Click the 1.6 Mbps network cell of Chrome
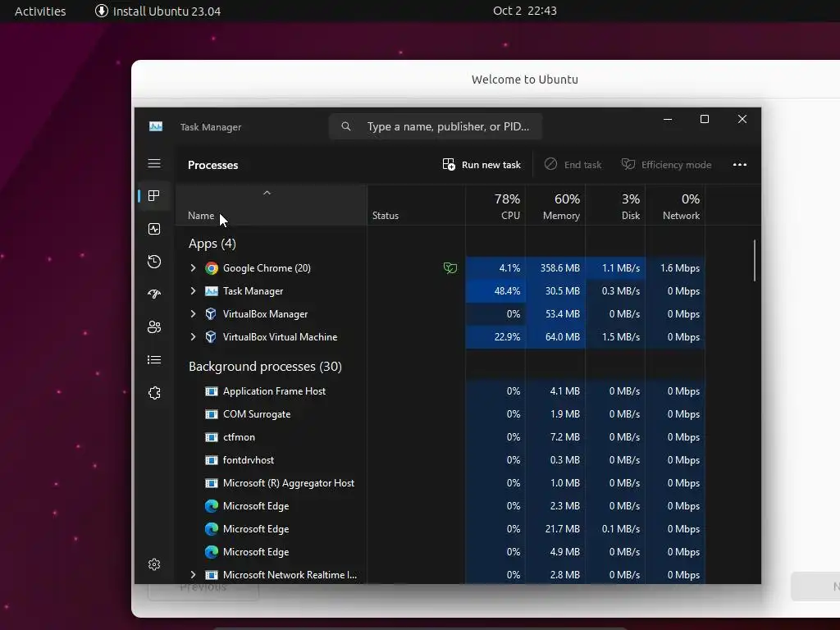 (676, 268)
